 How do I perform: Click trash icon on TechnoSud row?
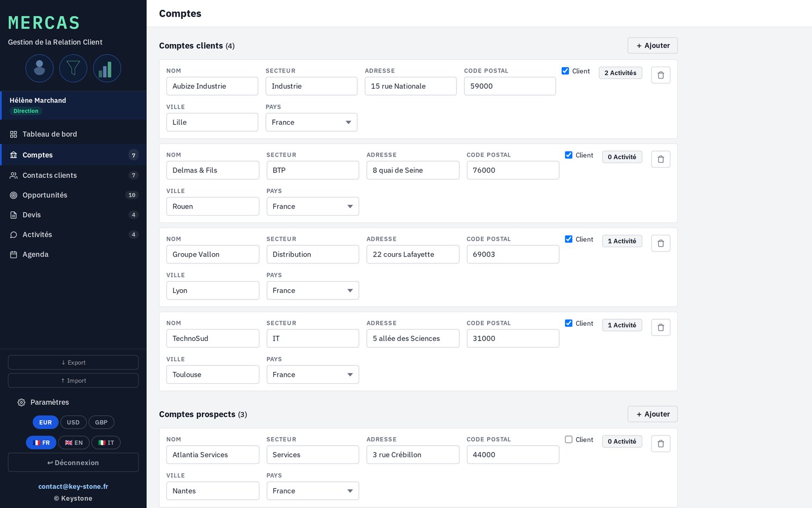click(661, 327)
